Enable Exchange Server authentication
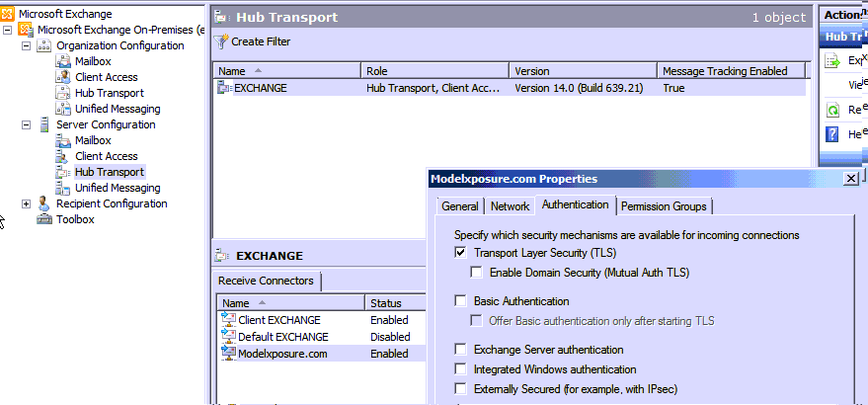868x405 pixels. 460,350
